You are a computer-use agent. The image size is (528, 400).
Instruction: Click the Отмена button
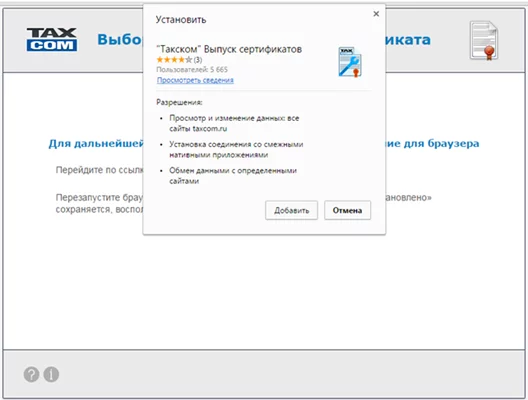[348, 210]
